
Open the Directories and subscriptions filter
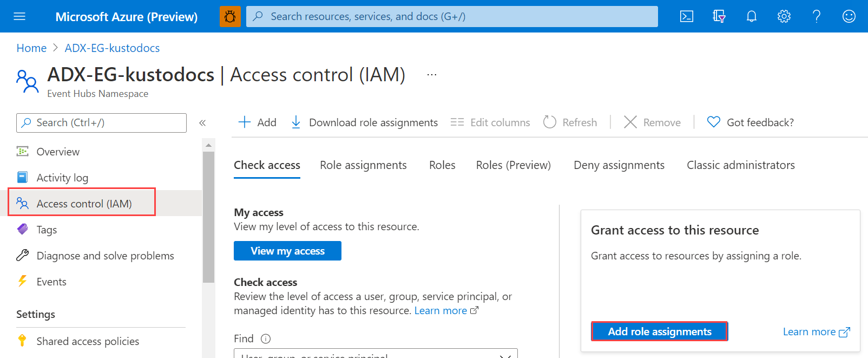pyautogui.click(x=719, y=16)
